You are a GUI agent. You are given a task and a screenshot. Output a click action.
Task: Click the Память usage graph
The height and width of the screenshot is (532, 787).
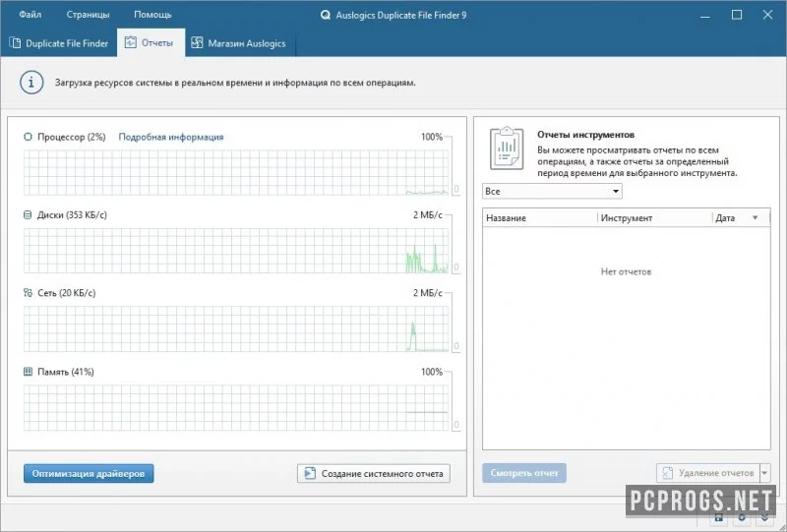coord(236,407)
